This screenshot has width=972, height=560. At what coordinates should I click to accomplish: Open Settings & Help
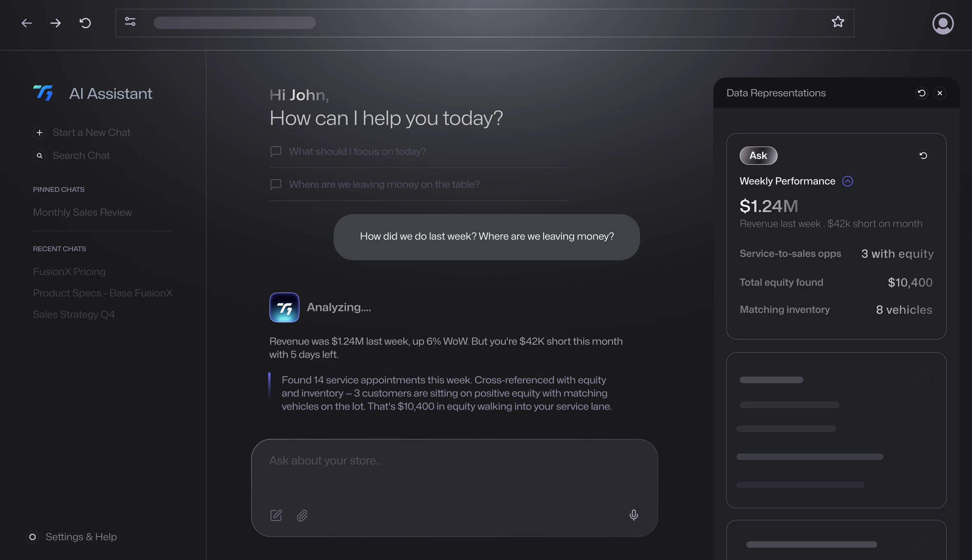[72, 537]
